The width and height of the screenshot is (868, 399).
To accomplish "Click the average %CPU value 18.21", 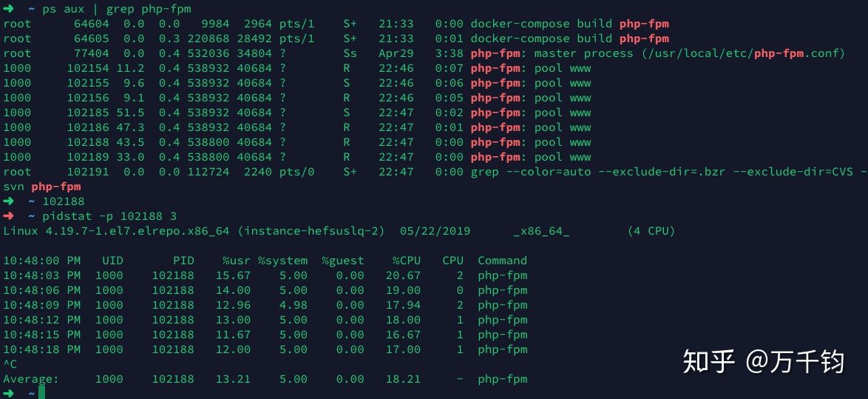I will pyautogui.click(x=403, y=379).
